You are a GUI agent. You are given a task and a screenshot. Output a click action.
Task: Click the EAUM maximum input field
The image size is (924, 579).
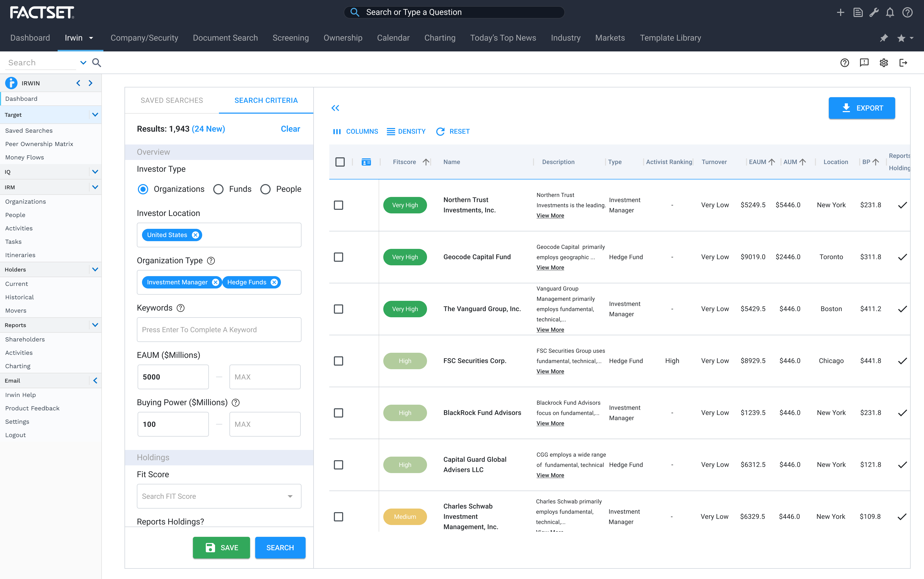tap(265, 377)
